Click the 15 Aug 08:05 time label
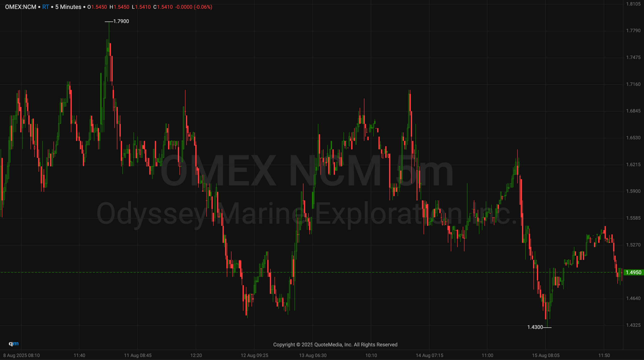Viewport: 644px width, 360px height. tap(546, 355)
